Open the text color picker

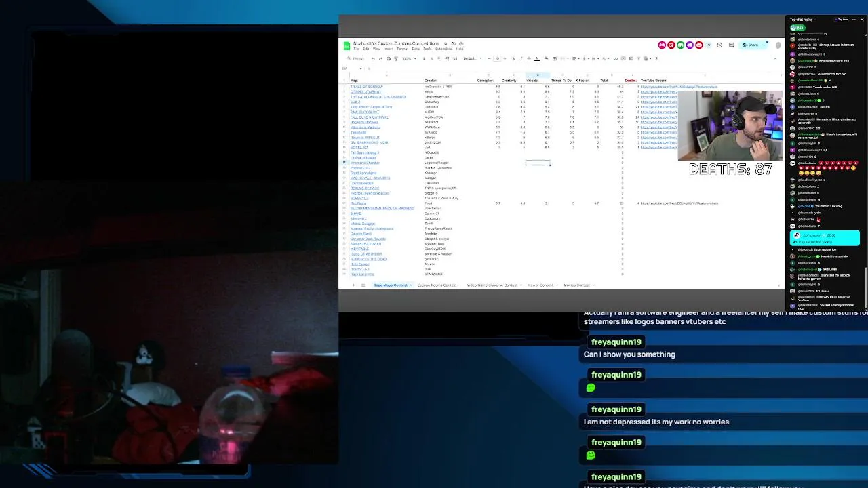click(x=536, y=58)
